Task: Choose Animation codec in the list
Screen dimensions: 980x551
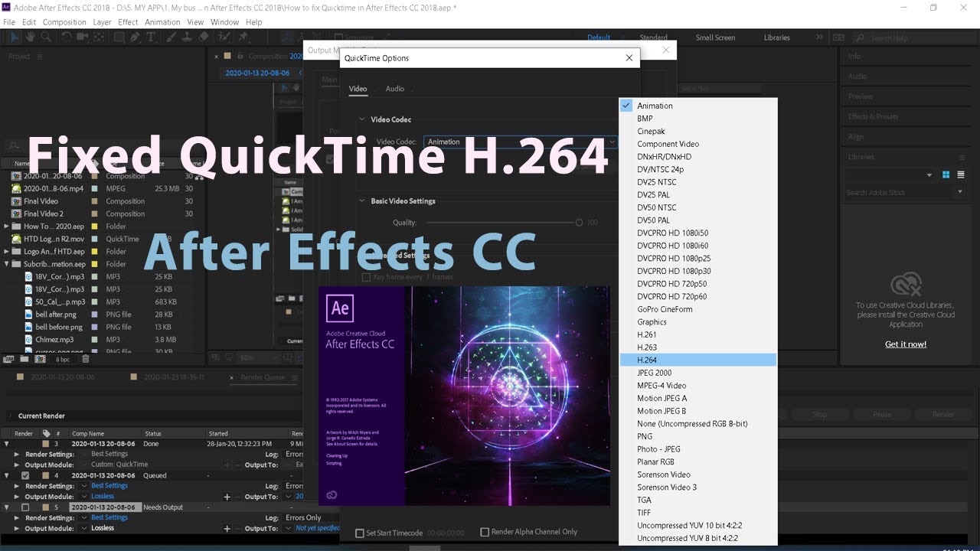Action: pos(698,106)
